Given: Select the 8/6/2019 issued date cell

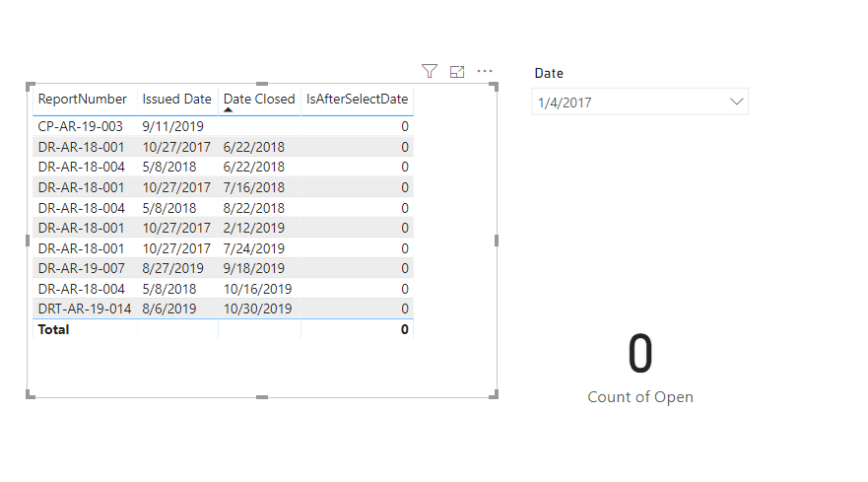Looking at the screenshot, I should [x=169, y=309].
